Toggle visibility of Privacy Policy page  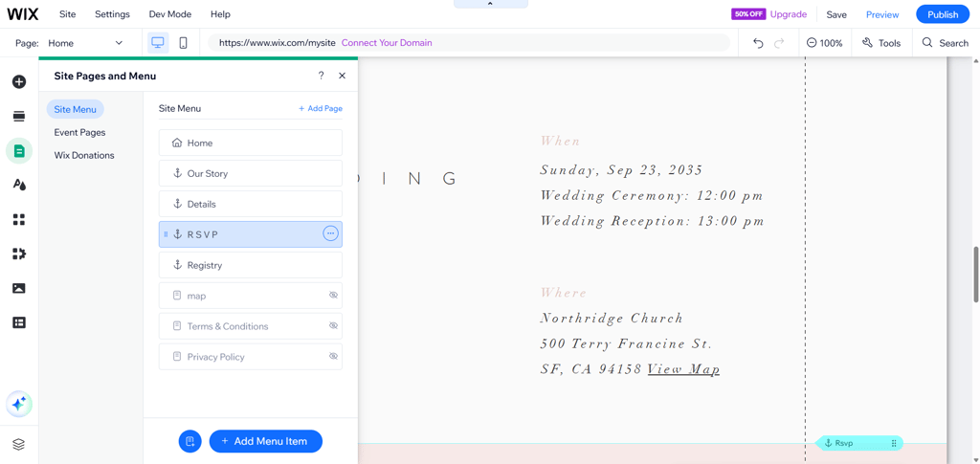(333, 357)
